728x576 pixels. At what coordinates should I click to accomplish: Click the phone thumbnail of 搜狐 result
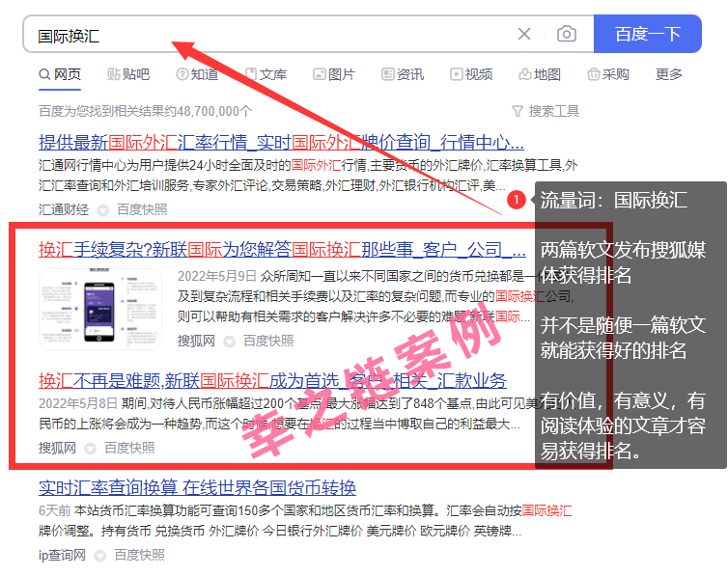(x=100, y=309)
